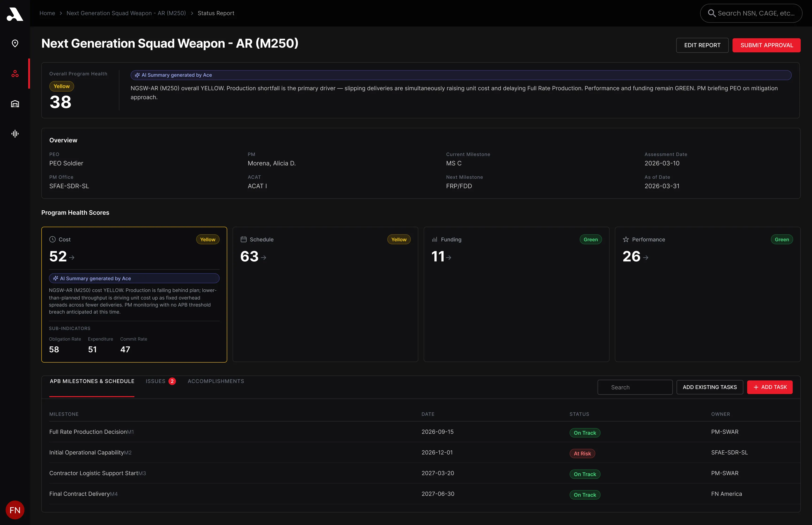This screenshot has height=525, width=812.
Task: Click the MILESTONE column header
Action: click(64, 414)
